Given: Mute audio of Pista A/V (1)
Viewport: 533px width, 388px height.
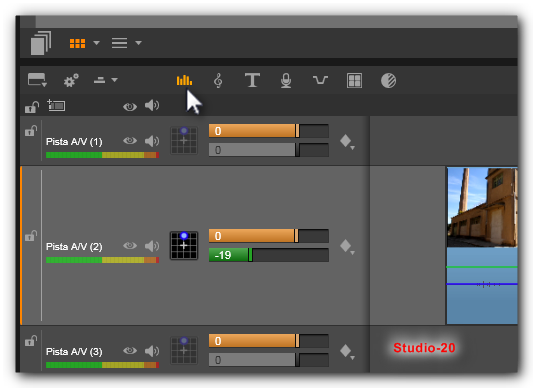Looking at the screenshot, I should (152, 141).
